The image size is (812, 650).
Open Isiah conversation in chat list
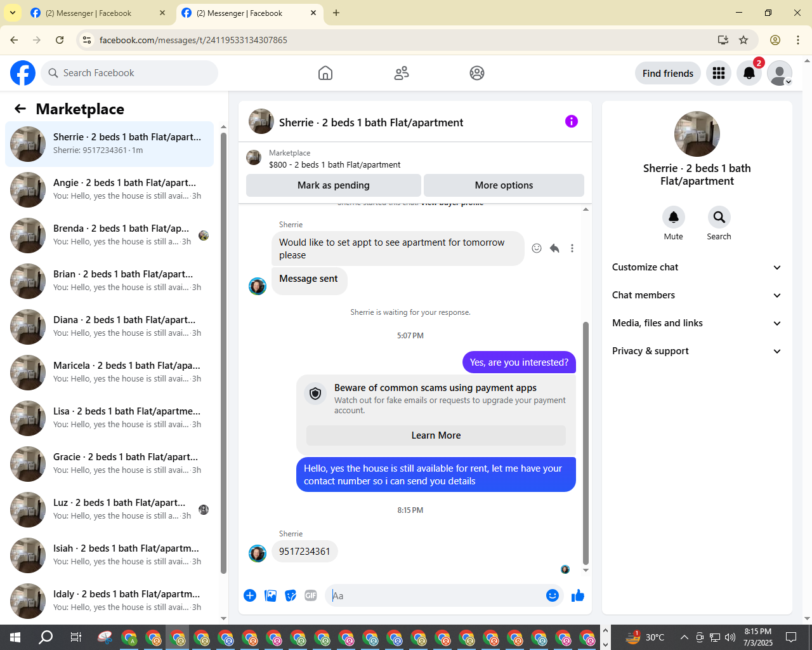(x=109, y=555)
